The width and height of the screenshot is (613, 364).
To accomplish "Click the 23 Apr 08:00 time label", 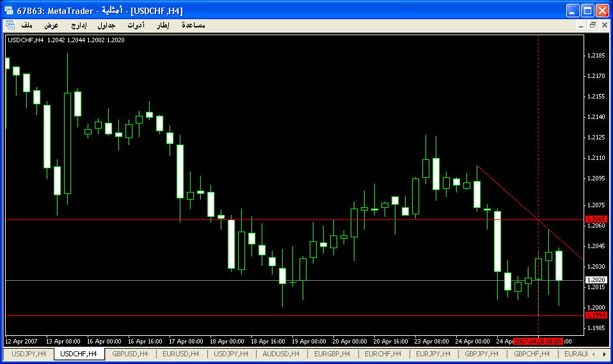I will coord(432,342).
